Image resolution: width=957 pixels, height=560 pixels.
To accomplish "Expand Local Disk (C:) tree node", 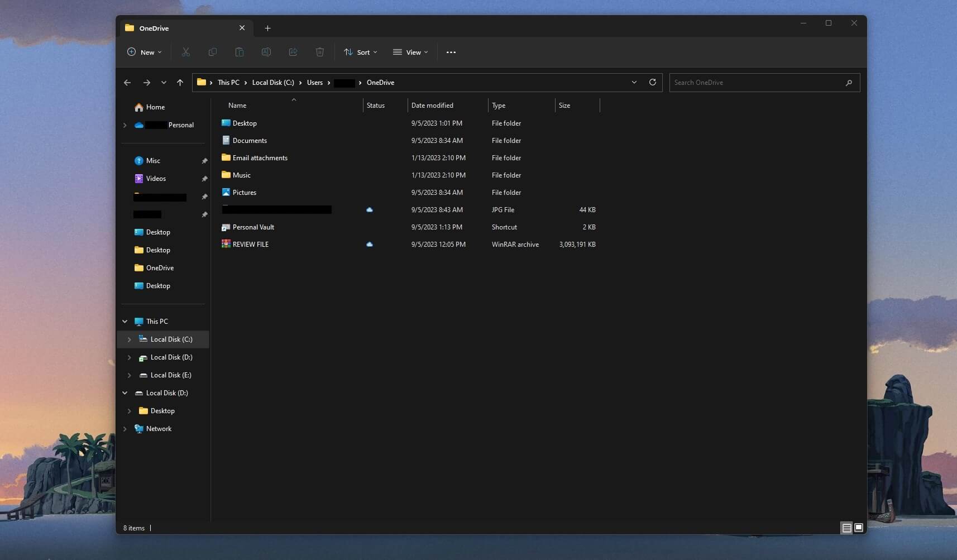I will [x=130, y=339].
